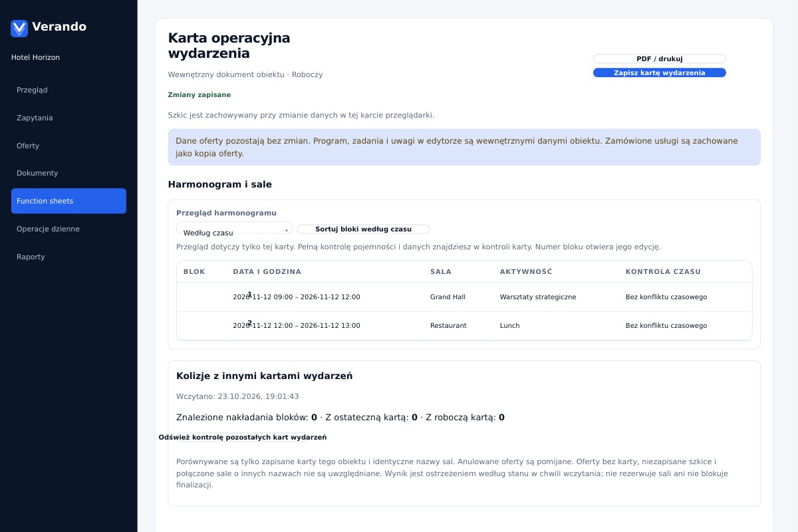Image resolution: width=798 pixels, height=532 pixels.
Task: Click Bez konfliktu czasowego in Restaurant row
Action: (x=666, y=326)
